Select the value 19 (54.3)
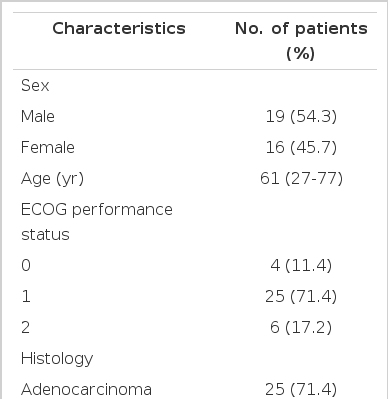Image resolution: width=388 pixels, height=399 pixels. point(301,116)
